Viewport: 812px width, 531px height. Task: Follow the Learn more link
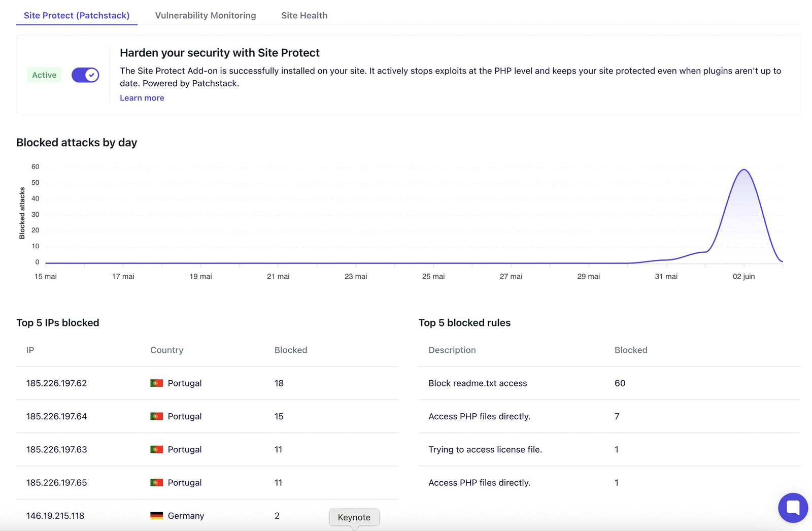[x=142, y=98]
